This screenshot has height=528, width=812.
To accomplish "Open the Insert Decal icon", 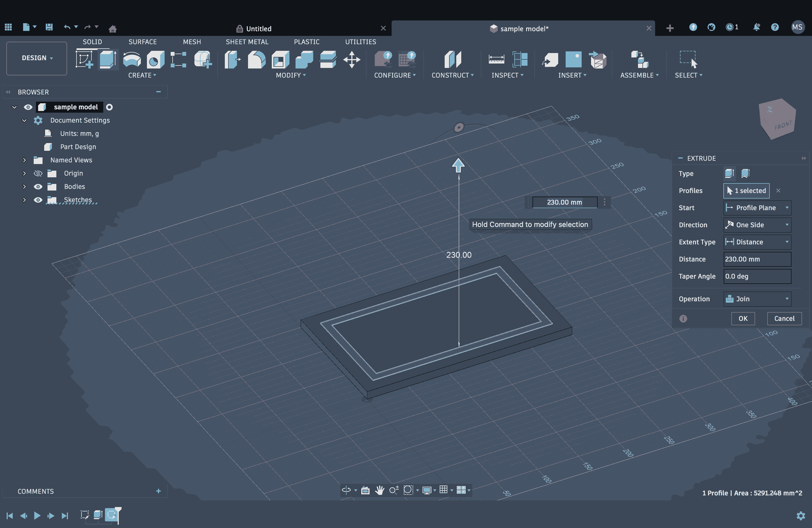I will point(573,59).
